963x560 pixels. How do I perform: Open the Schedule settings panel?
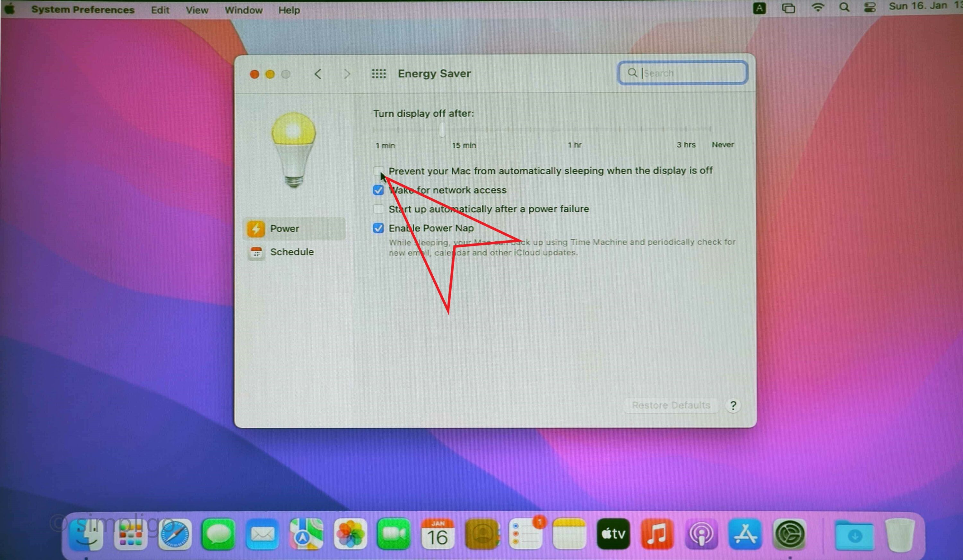coord(291,252)
